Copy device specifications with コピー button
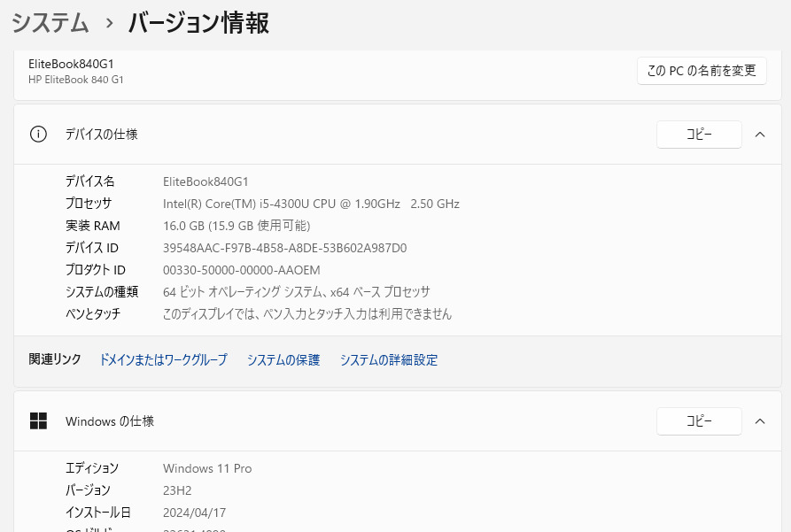 (699, 135)
